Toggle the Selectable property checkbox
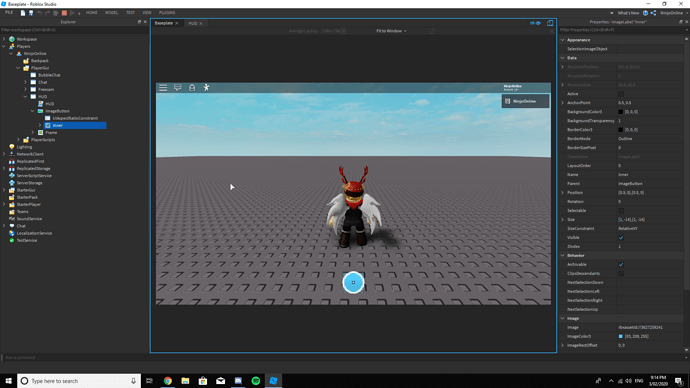Image resolution: width=690 pixels, height=388 pixels. pyautogui.click(x=621, y=211)
